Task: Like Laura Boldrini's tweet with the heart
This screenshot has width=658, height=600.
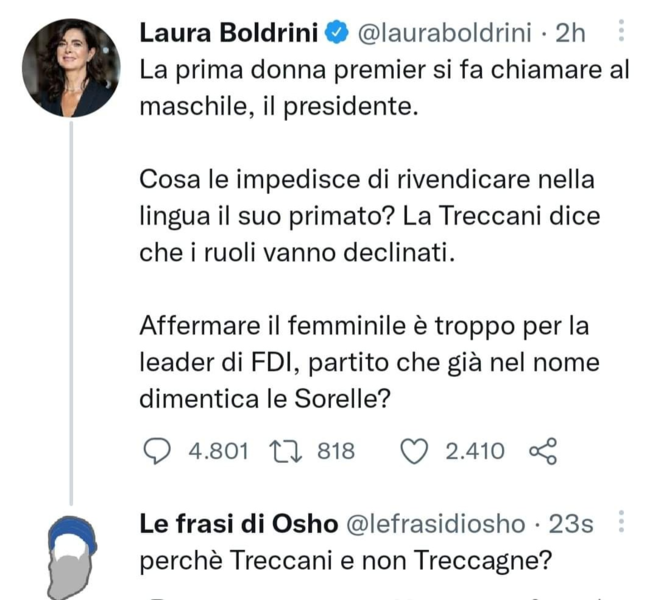Action: point(414,452)
